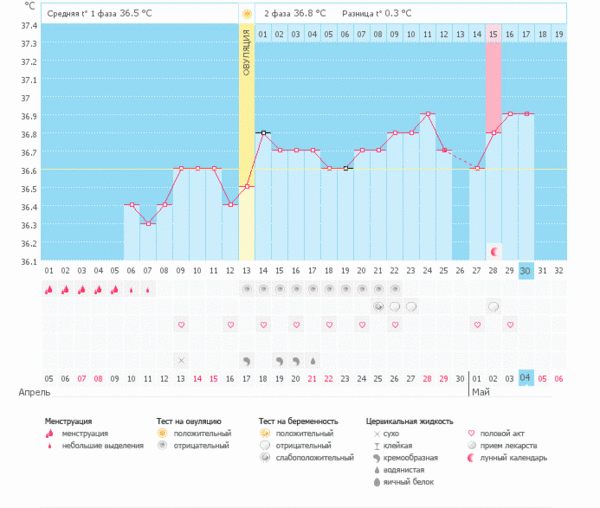The height and width of the screenshot is (508, 600).
Task: Click the small discharge icon on cycle day 07
Action: (x=148, y=290)
